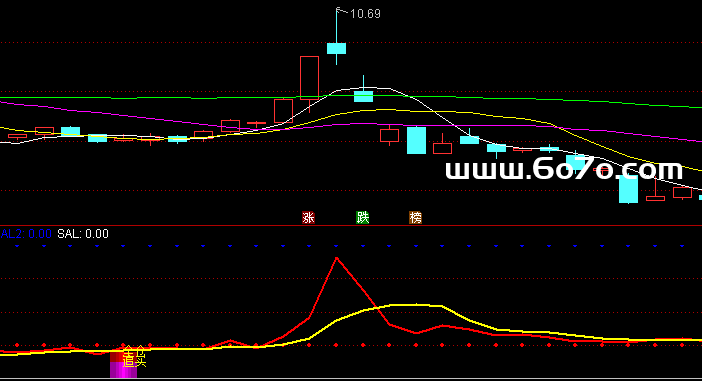Image resolution: width=702 pixels, height=381 pixels.
Task: Click the 10.69 high price label
Action: (365, 14)
